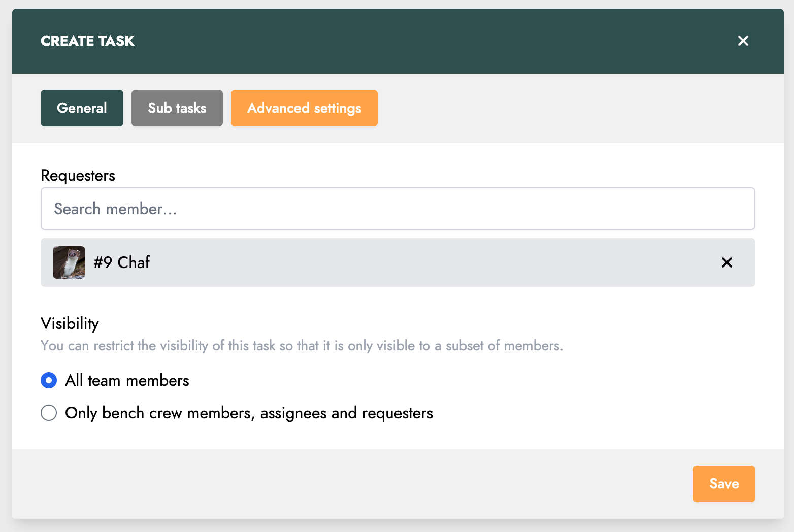This screenshot has width=794, height=532.
Task: Focus the Search member input field
Action: [398, 209]
